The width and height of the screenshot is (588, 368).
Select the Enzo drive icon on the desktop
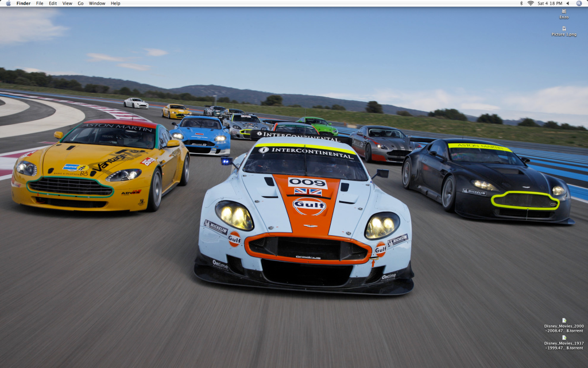pyautogui.click(x=564, y=11)
